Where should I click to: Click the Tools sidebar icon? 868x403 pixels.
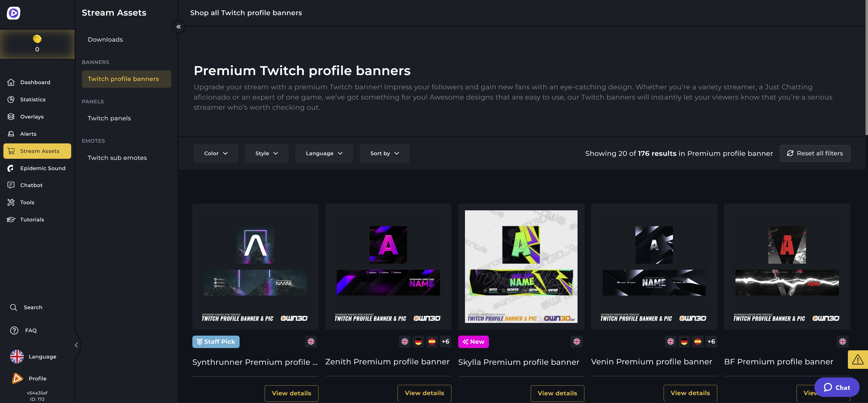pos(11,202)
